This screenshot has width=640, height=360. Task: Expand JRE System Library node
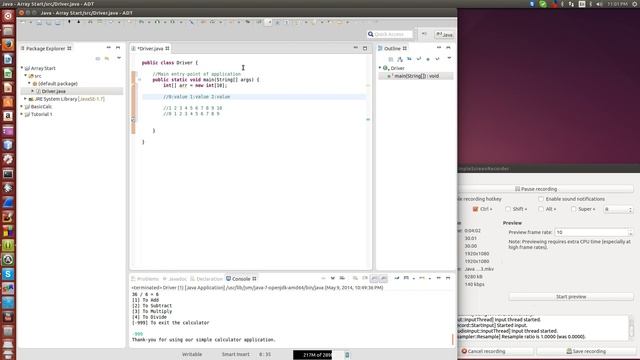(x=25, y=99)
